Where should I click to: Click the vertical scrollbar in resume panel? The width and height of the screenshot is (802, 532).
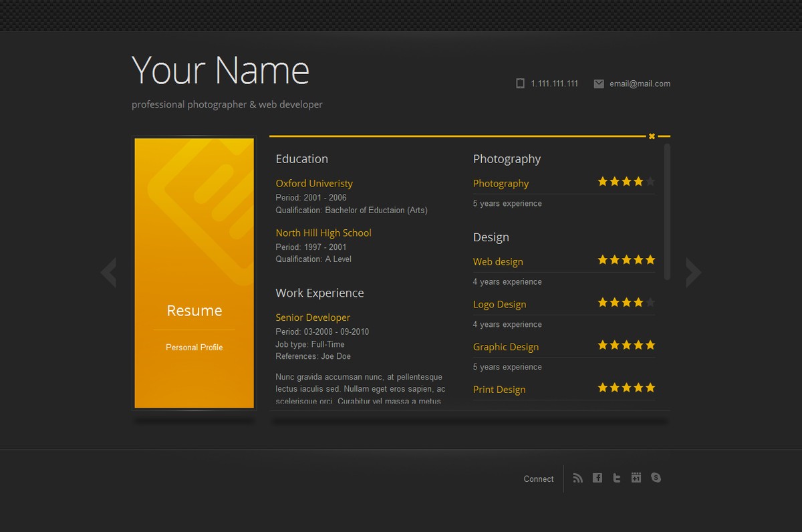coord(667,211)
